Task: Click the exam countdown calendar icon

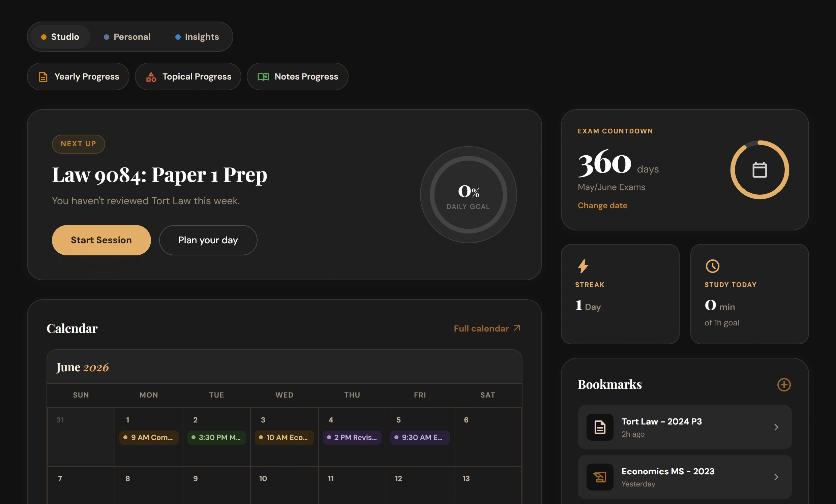Action: tap(759, 169)
